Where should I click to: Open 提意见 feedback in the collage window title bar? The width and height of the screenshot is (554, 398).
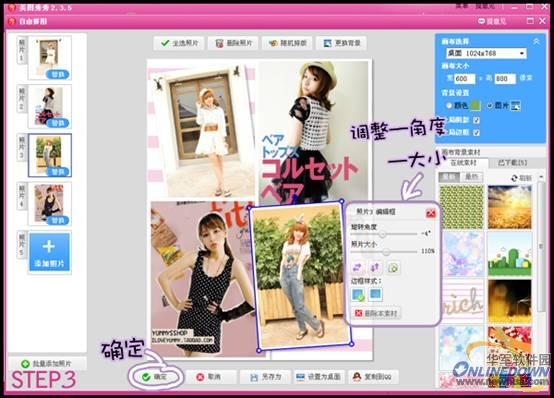coord(491,21)
